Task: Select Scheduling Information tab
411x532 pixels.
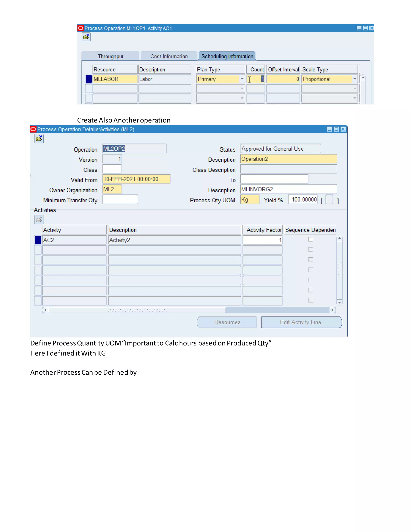Action: 227,56
